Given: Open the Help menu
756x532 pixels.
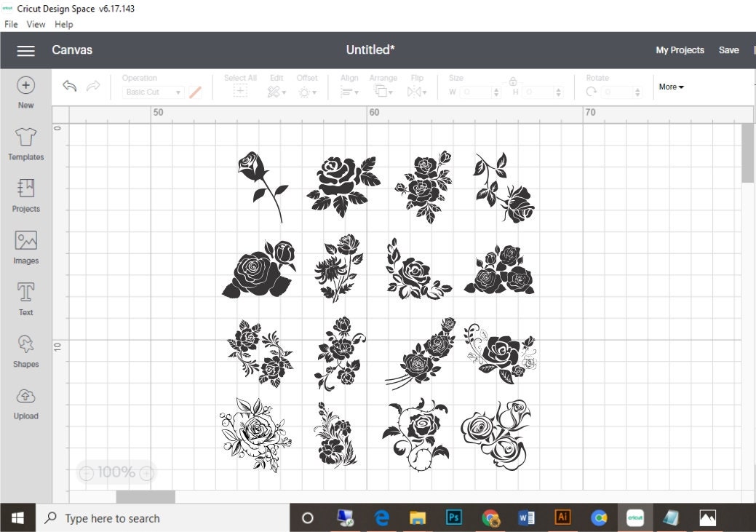Looking at the screenshot, I should pos(63,24).
